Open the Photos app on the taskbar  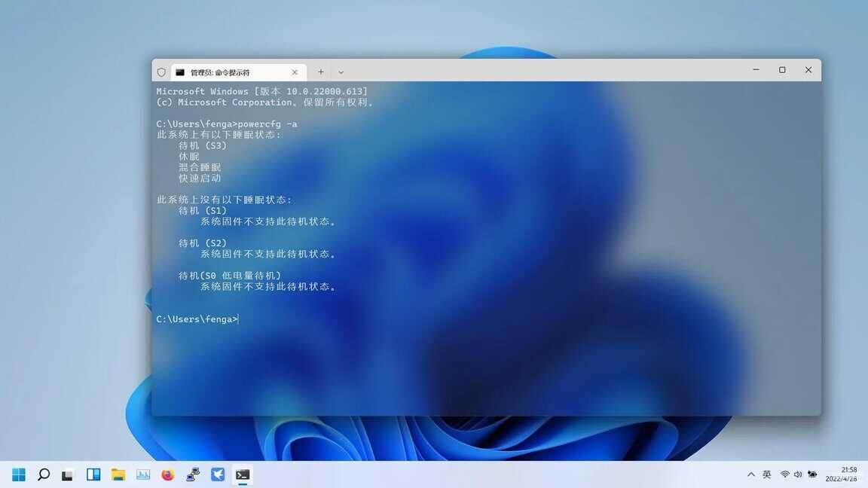pyautogui.click(x=142, y=474)
